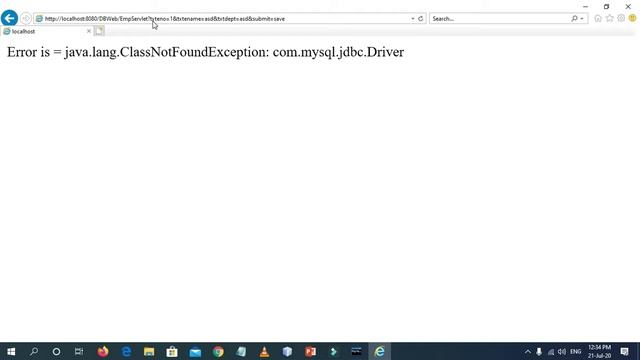
Task: Open VLC media player from the taskbar
Action: pyautogui.click(x=264, y=351)
